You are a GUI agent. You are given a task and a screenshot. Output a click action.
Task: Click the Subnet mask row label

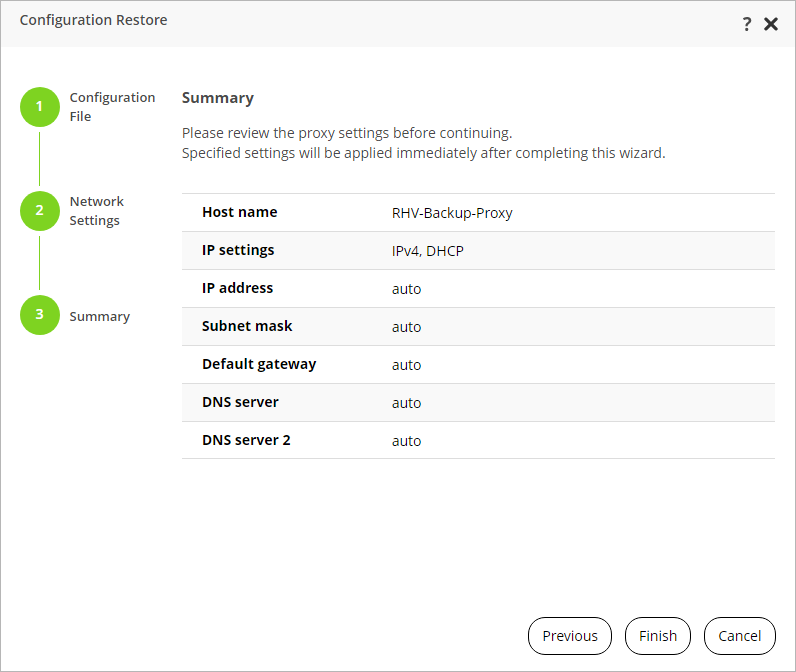click(x=247, y=326)
